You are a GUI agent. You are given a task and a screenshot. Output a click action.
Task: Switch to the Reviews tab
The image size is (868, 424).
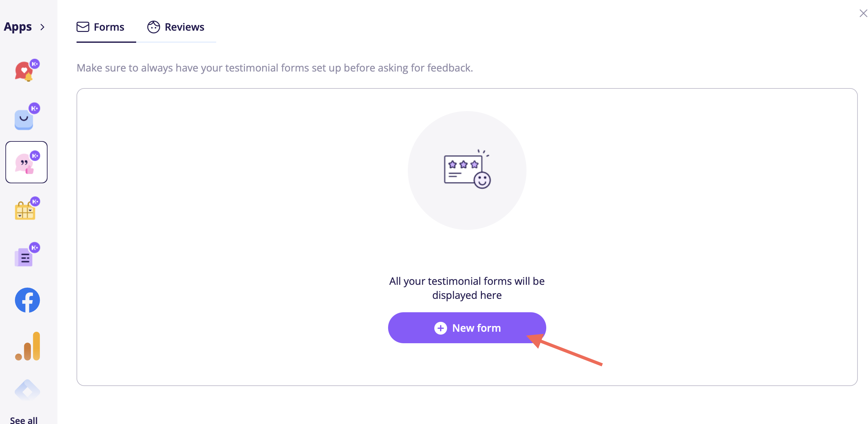(x=176, y=27)
